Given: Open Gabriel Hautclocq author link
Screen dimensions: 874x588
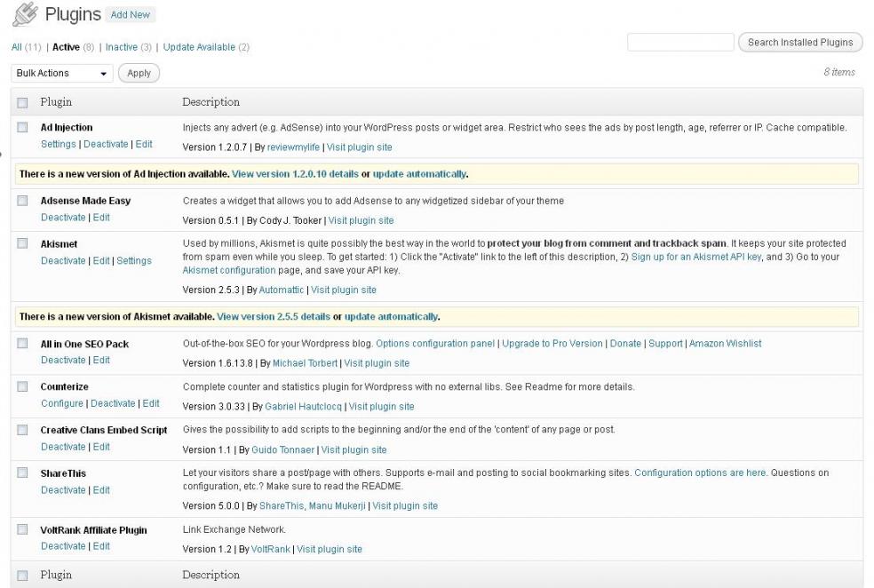Looking at the screenshot, I should (x=303, y=406).
